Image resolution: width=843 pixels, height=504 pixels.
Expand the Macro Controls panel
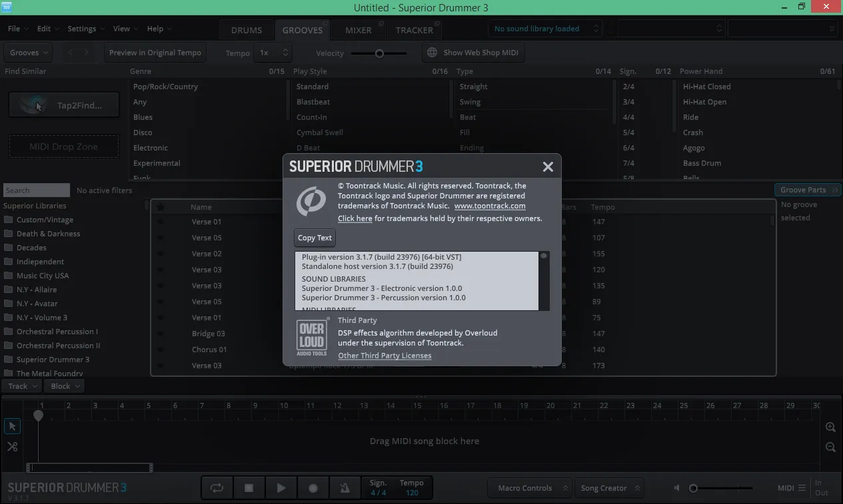point(530,488)
